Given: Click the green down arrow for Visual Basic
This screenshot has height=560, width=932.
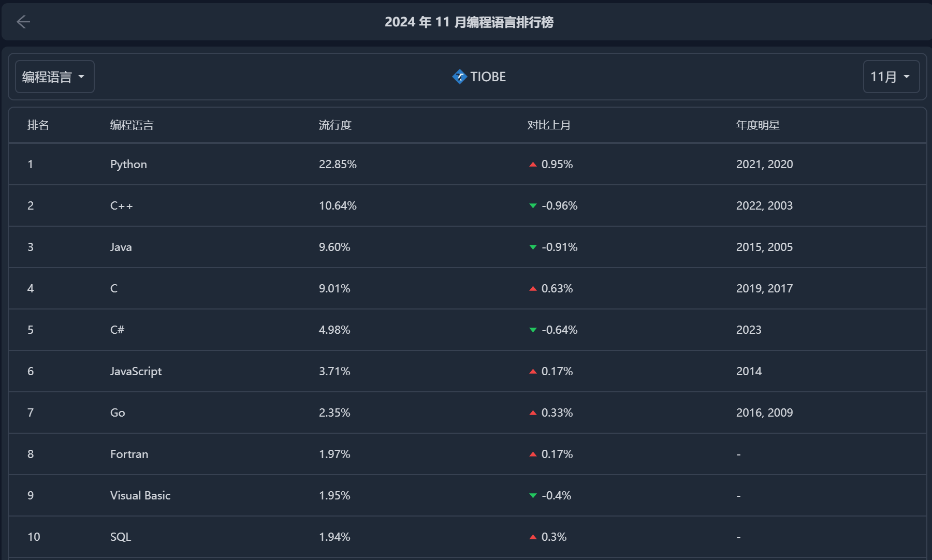Looking at the screenshot, I should coord(533,496).
